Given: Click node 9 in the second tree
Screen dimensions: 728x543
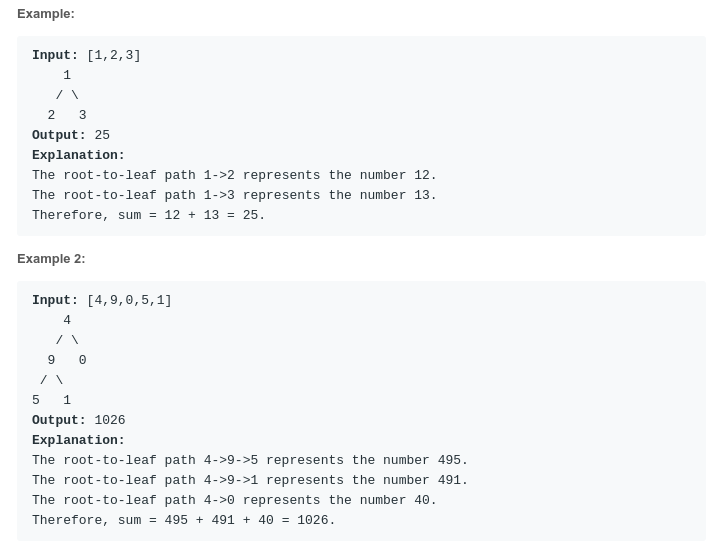Looking at the screenshot, I should pos(51,360).
